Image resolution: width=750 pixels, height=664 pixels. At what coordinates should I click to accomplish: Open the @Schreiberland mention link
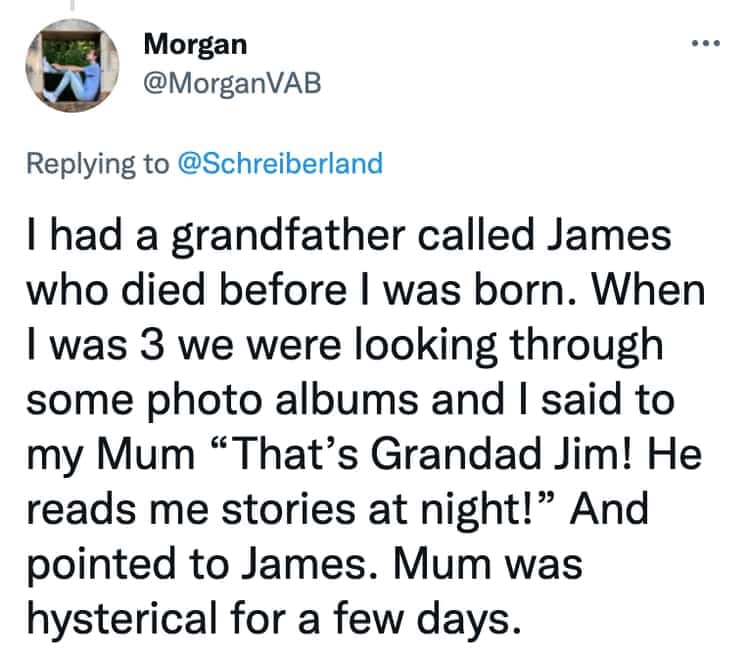click(x=279, y=163)
